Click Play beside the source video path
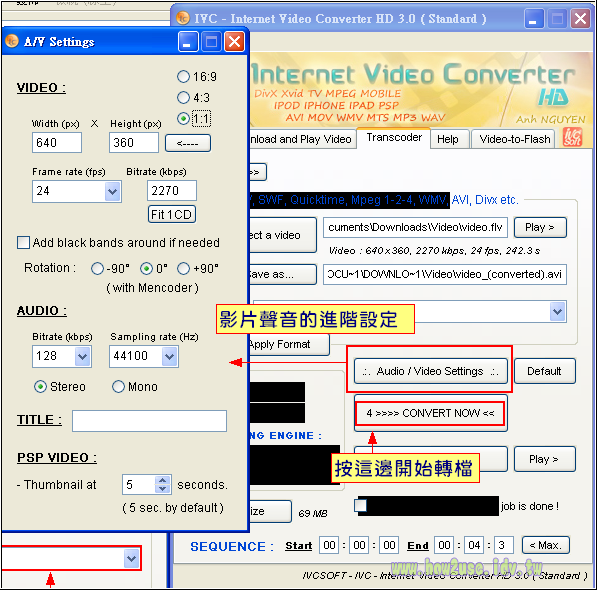Screen dimensions: 597x590 click(x=540, y=228)
